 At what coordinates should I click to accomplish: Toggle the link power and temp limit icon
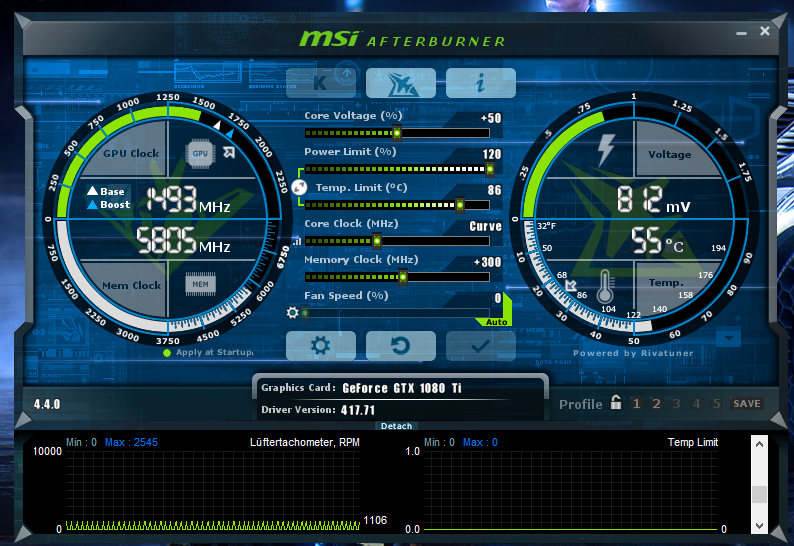[x=299, y=187]
